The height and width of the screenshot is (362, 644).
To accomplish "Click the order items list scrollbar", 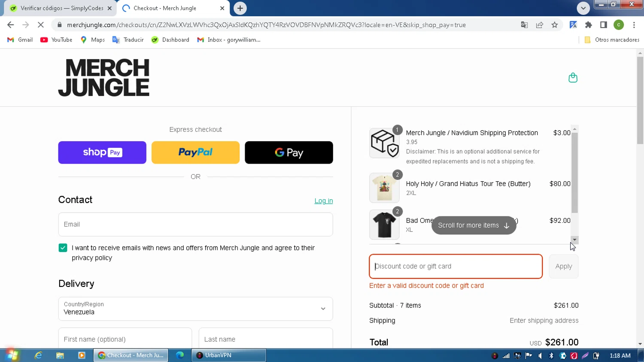I will tap(574, 173).
